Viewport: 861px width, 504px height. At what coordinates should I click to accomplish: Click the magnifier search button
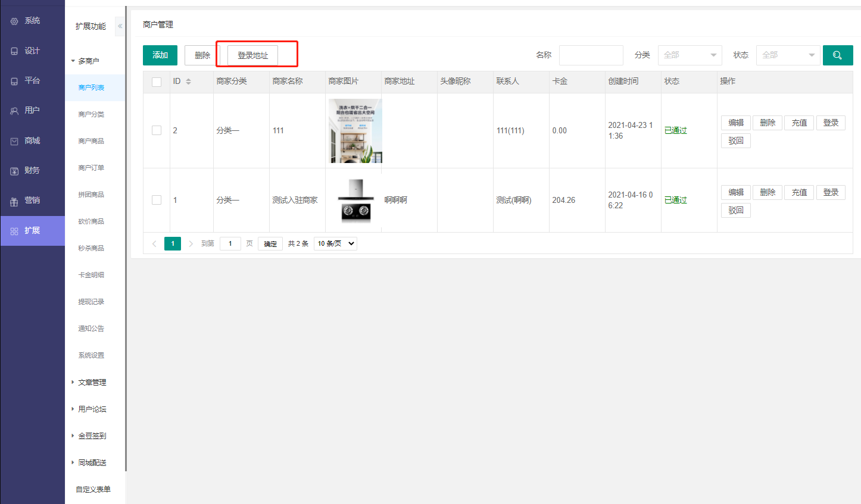point(838,55)
